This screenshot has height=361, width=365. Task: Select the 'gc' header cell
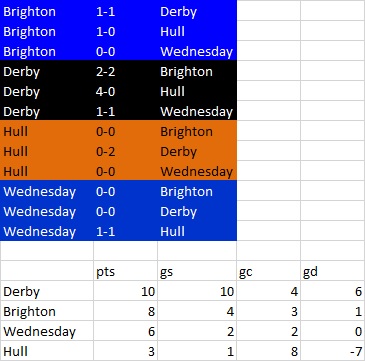pyautogui.click(x=268, y=272)
